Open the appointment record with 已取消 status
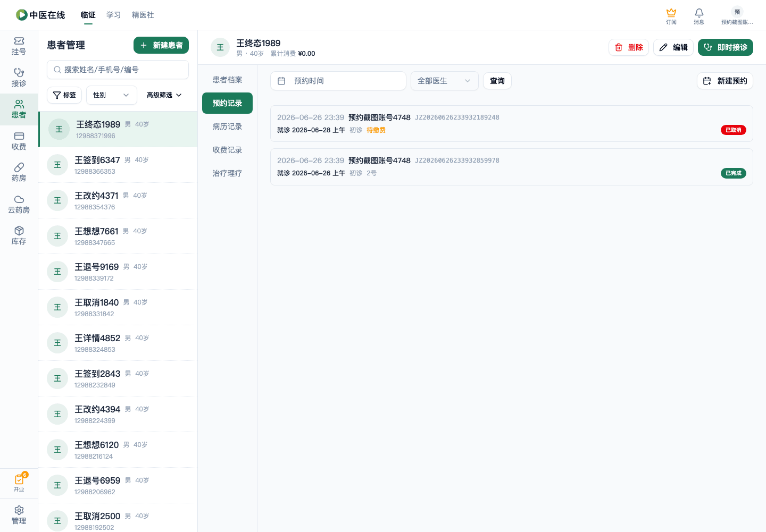Image resolution: width=766 pixels, height=532 pixels. [x=511, y=124]
